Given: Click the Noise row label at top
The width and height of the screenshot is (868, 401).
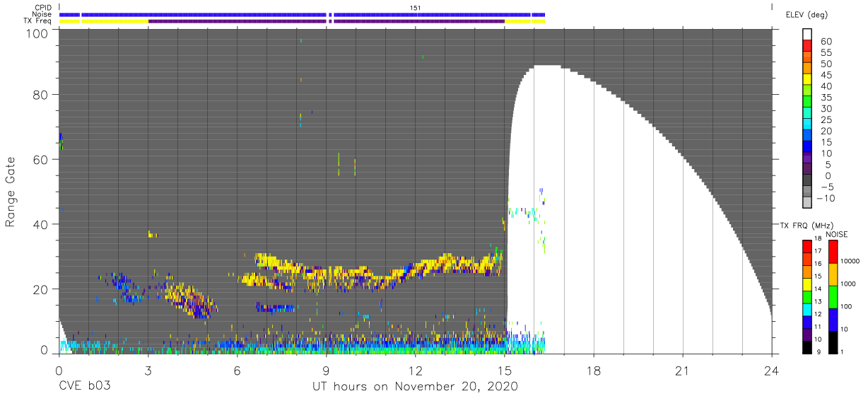Looking at the screenshot, I should [43, 14].
